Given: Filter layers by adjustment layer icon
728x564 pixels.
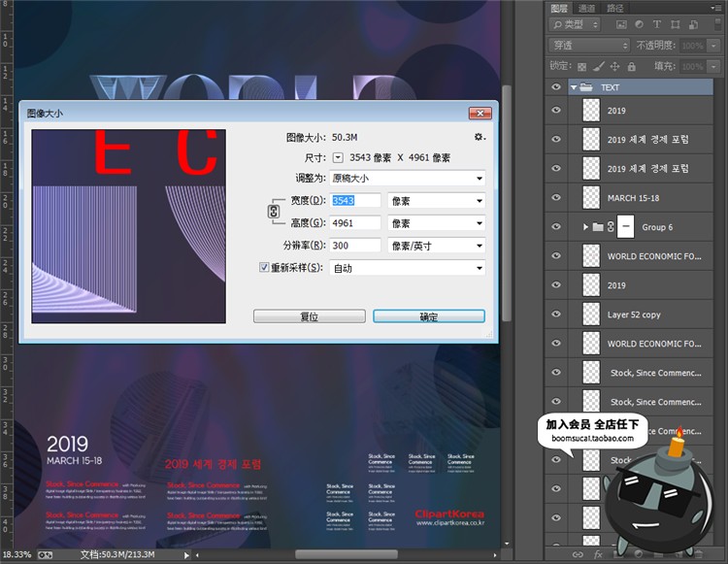Looking at the screenshot, I should pos(638,24).
